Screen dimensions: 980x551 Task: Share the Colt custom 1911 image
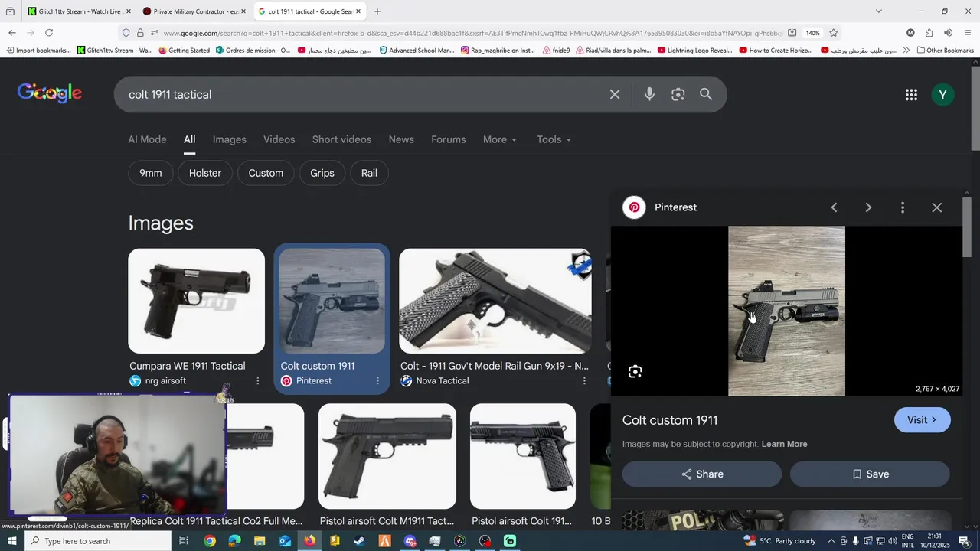coord(702,474)
